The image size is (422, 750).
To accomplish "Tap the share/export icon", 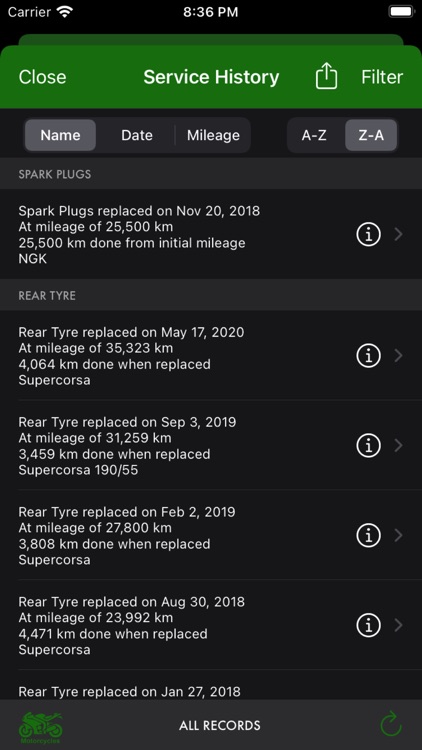I will (x=326, y=77).
